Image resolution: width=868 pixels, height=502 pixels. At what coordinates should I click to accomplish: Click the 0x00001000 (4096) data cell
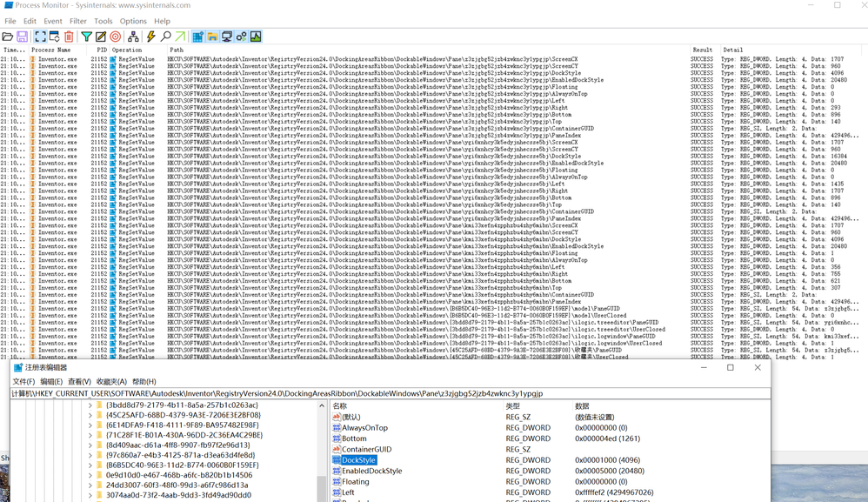pyautogui.click(x=607, y=460)
